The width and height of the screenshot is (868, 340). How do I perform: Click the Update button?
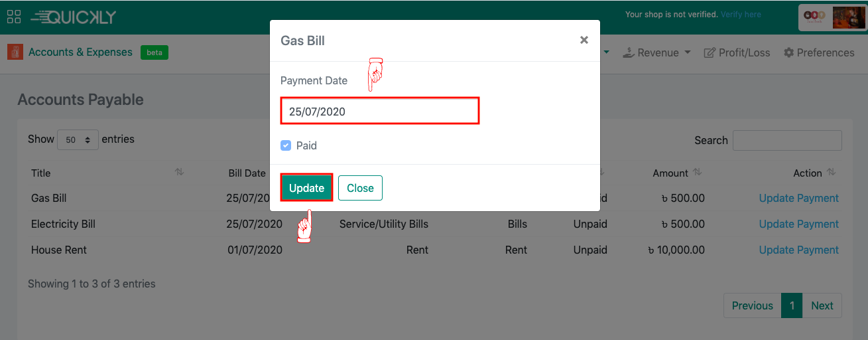pos(306,188)
